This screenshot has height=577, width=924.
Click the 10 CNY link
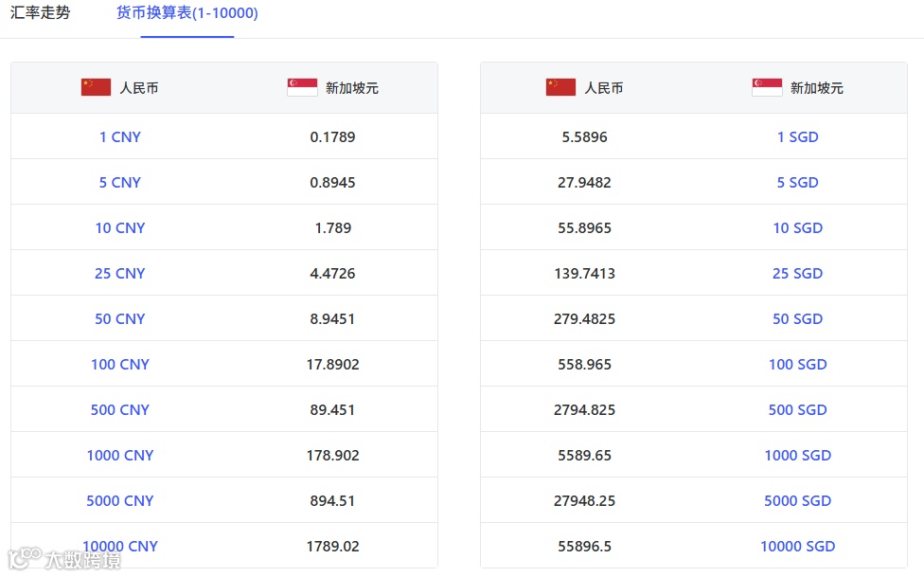click(x=120, y=227)
